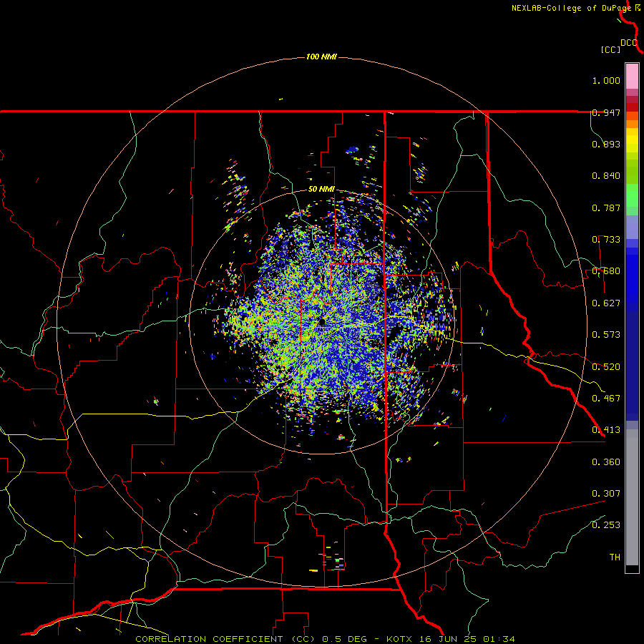The width and height of the screenshot is (644, 644).
Task: Click the [CC] legend header
Action: click(610, 49)
